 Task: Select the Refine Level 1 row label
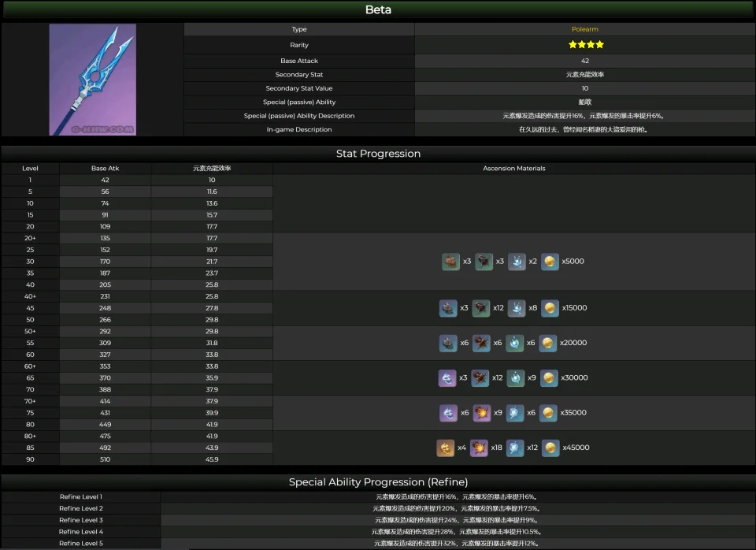click(80, 496)
